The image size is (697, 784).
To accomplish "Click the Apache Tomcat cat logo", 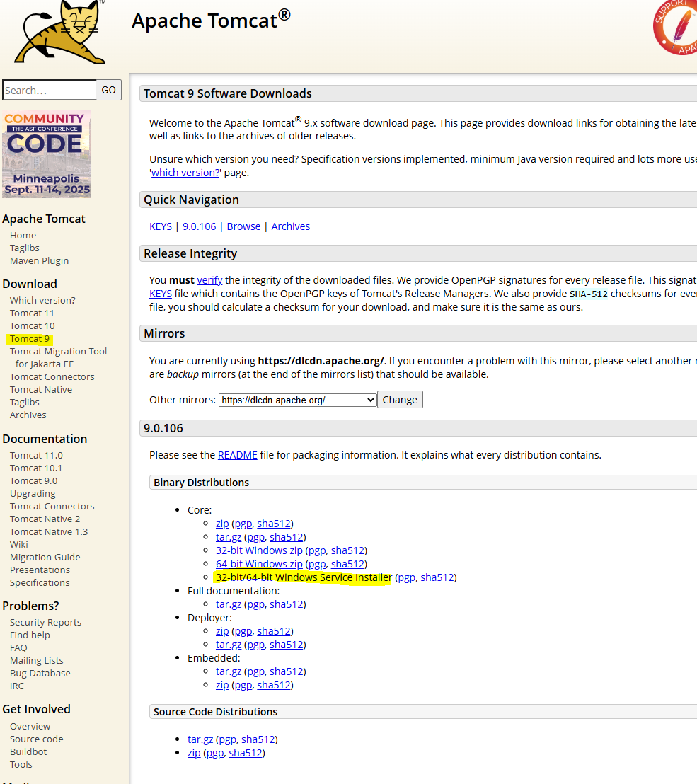I will pyautogui.click(x=60, y=32).
